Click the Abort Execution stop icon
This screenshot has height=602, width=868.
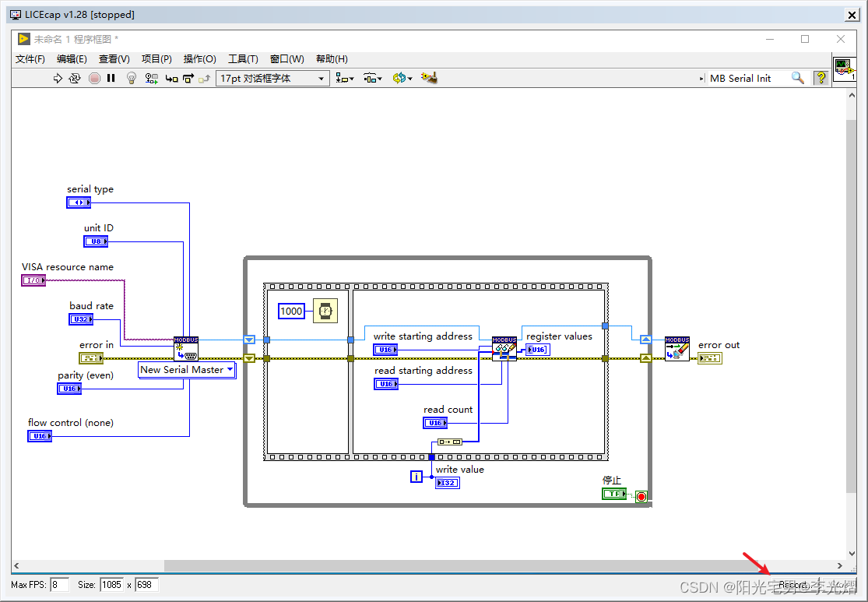click(95, 78)
